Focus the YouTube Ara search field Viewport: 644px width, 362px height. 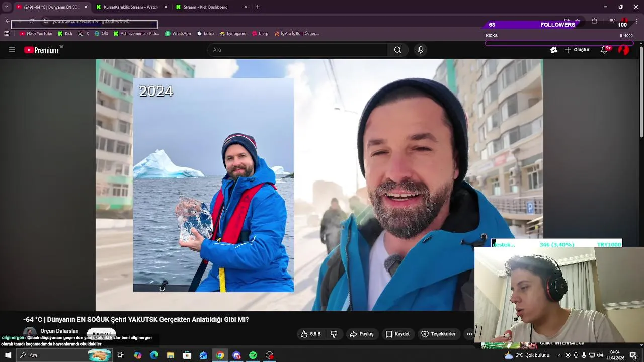pos(297,50)
